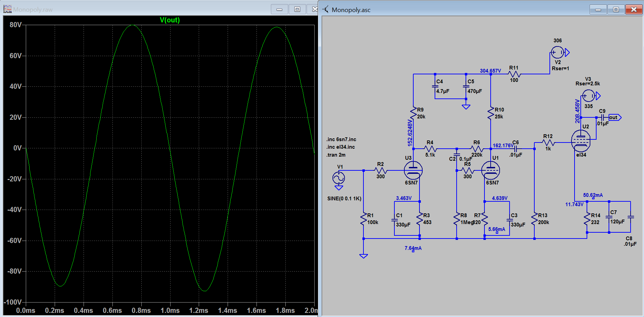Select capacitor C9 near out label
The width and height of the screenshot is (644, 317).
pyautogui.click(x=602, y=117)
